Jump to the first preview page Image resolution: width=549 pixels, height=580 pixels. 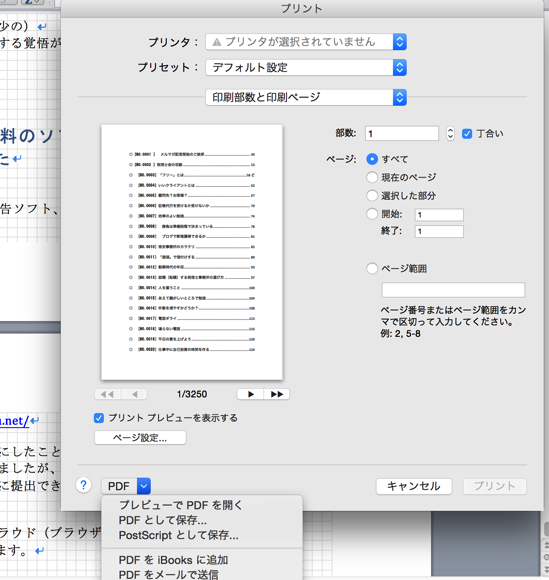pos(108,394)
